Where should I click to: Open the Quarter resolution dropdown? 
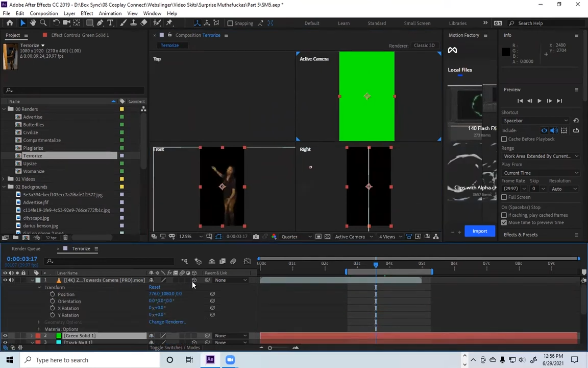point(292,237)
